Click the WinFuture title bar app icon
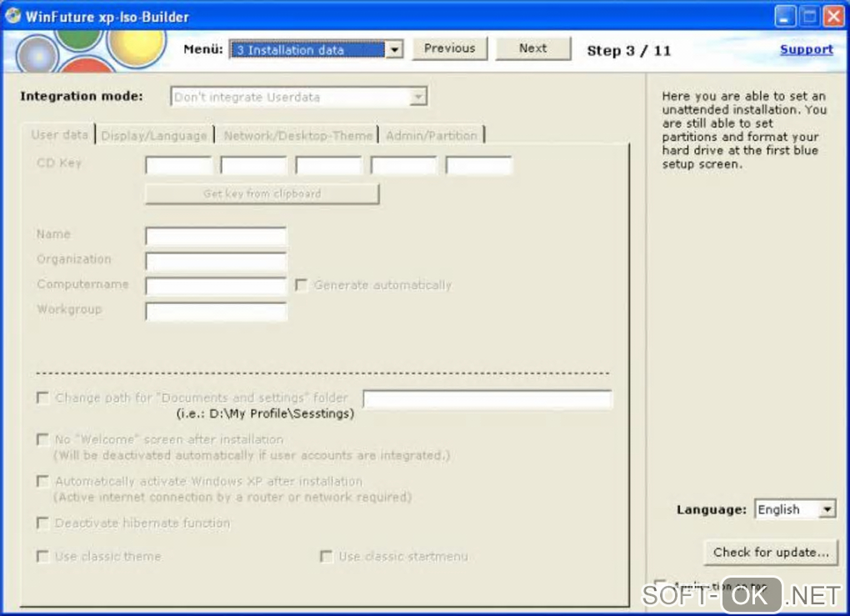The width and height of the screenshot is (850, 616). click(x=12, y=16)
